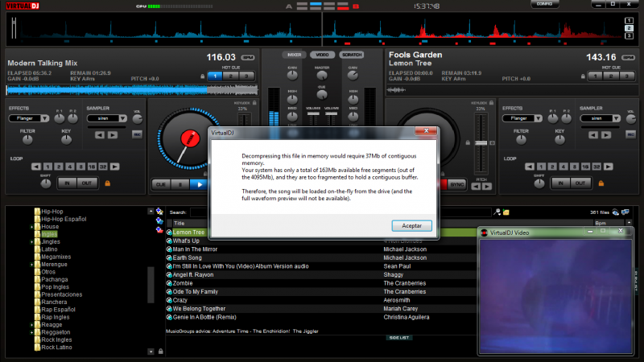Expand the Merengue folder
Screen dimensions: 644x362
[31, 265]
